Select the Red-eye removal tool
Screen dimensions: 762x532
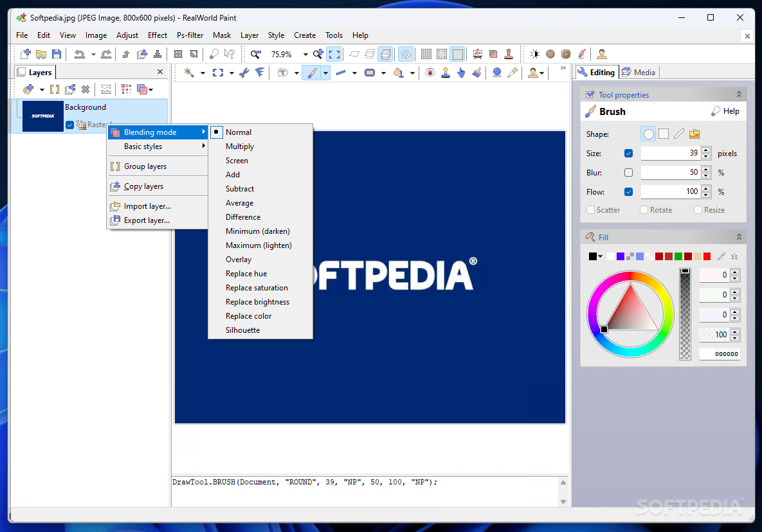[430, 73]
